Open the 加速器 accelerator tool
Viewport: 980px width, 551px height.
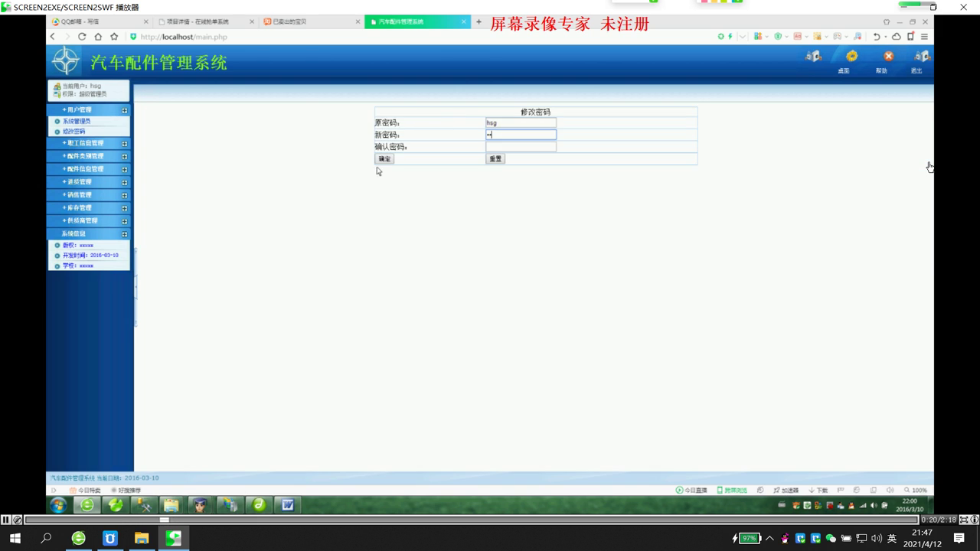coord(786,491)
